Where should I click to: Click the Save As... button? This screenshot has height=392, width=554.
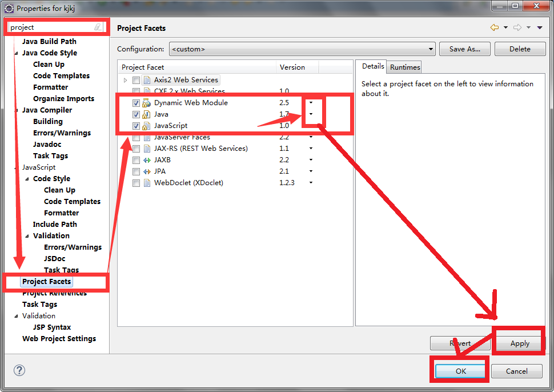point(464,49)
